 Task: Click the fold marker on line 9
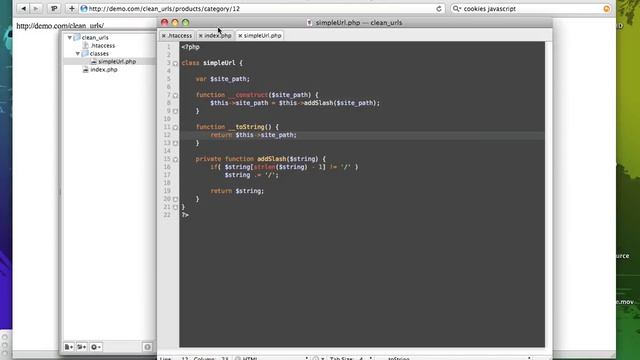coord(175,111)
